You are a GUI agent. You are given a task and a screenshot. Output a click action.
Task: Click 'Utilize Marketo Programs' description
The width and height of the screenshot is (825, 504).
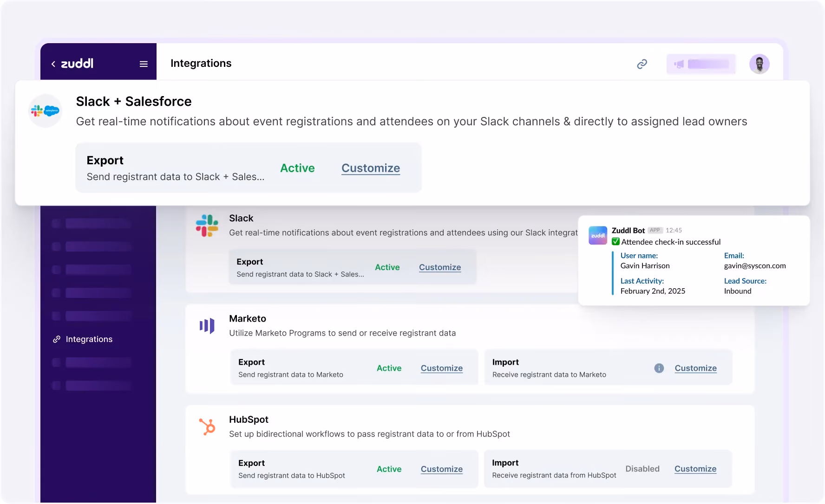pos(342,333)
